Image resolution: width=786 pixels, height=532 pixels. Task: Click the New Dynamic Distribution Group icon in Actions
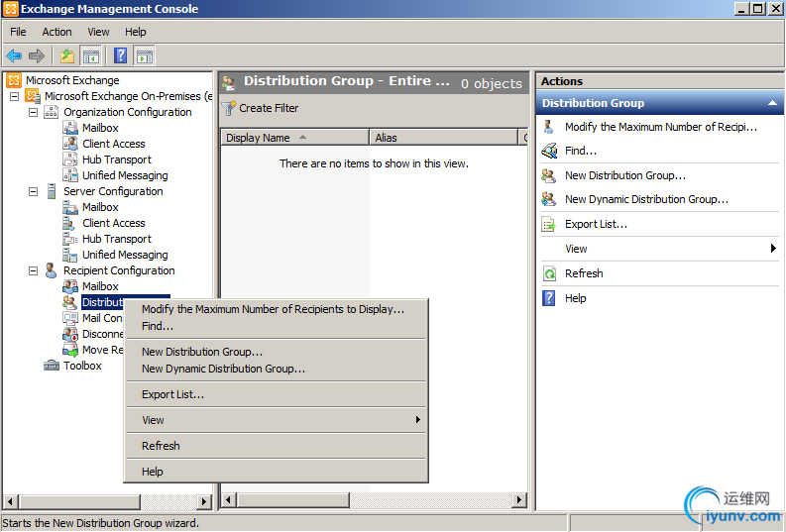point(549,199)
